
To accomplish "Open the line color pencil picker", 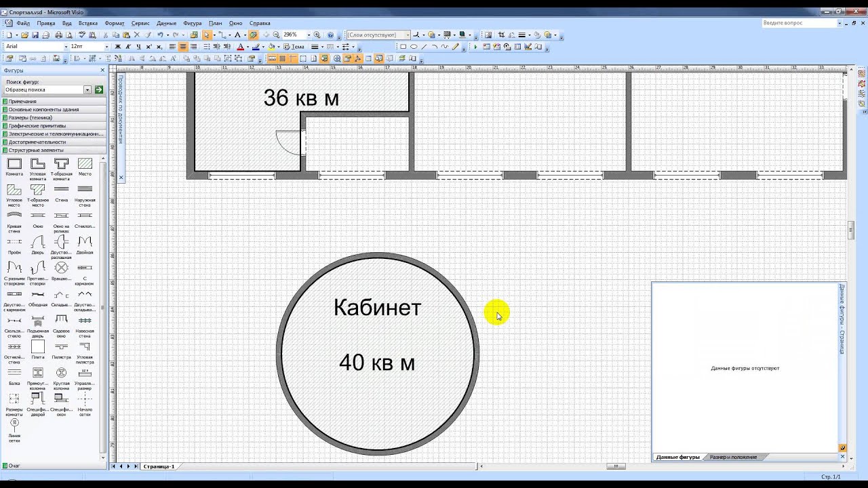I will (x=256, y=47).
